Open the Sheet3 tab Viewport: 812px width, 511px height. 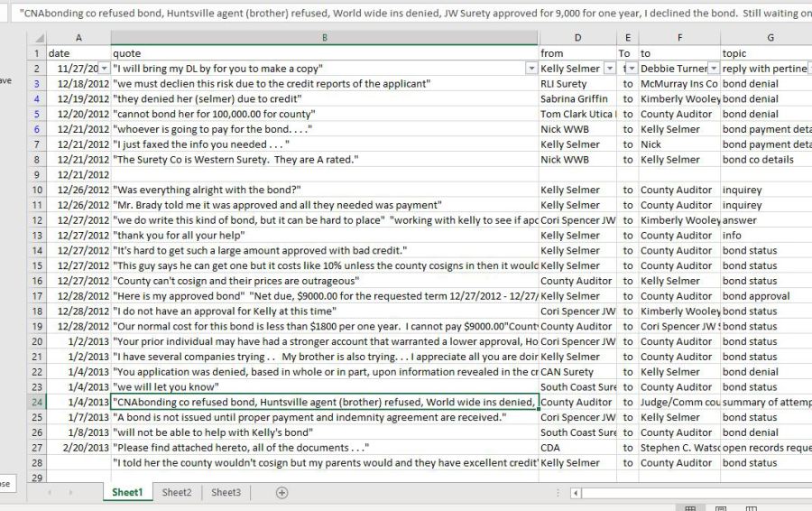click(x=226, y=493)
